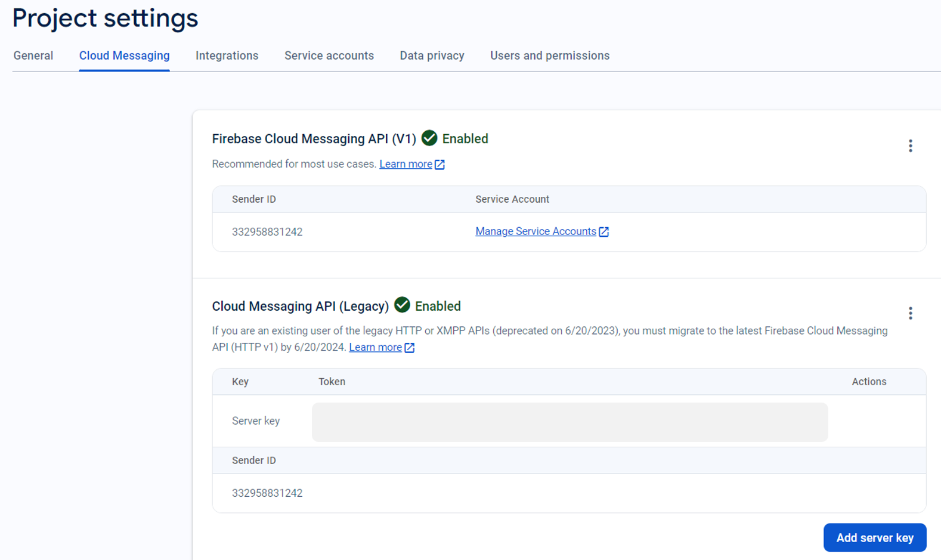Click Learn more under Firebase Cloud Messaging API (V1)
The height and width of the screenshot is (560, 941).
[x=406, y=164]
